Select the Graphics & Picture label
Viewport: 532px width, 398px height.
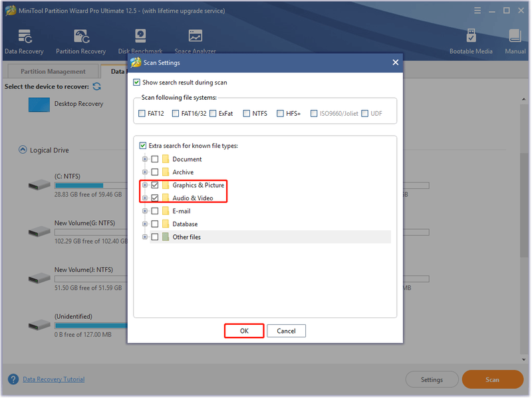[198, 185]
